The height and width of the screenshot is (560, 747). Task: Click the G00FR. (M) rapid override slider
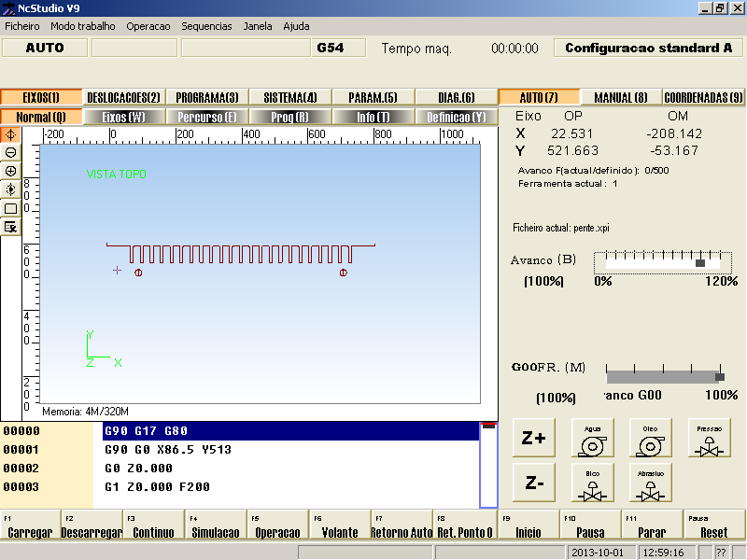665,376
